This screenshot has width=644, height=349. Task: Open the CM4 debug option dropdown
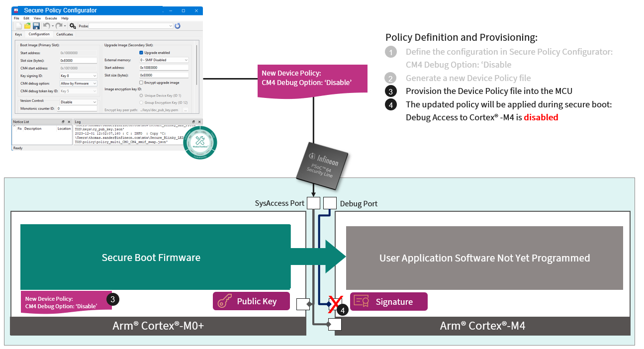point(78,84)
